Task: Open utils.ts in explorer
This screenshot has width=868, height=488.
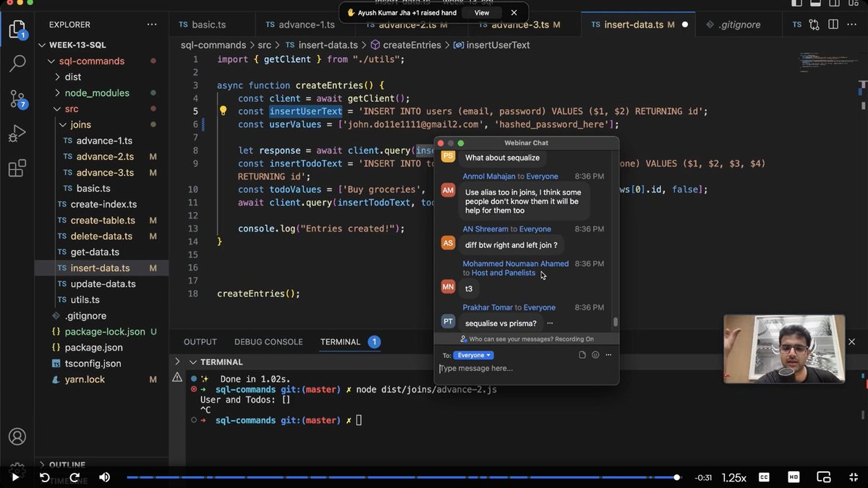Action: coord(85,299)
